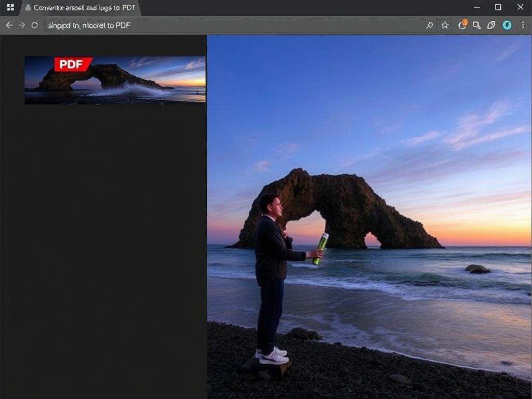Image resolution: width=532 pixels, height=399 pixels.
Task: Click the browser forward arrow
Action: pos(22,25)
